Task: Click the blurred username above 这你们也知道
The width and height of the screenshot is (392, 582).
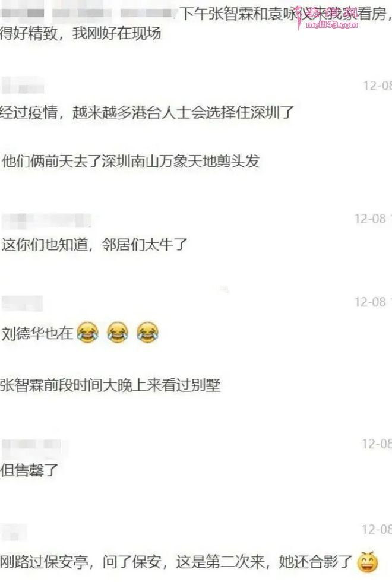Action: point(46,221)
